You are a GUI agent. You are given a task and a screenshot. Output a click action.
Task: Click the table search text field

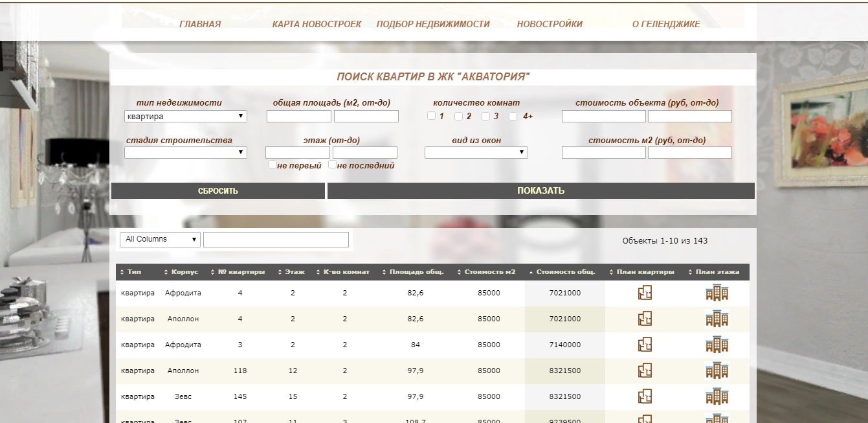[276, 240]
